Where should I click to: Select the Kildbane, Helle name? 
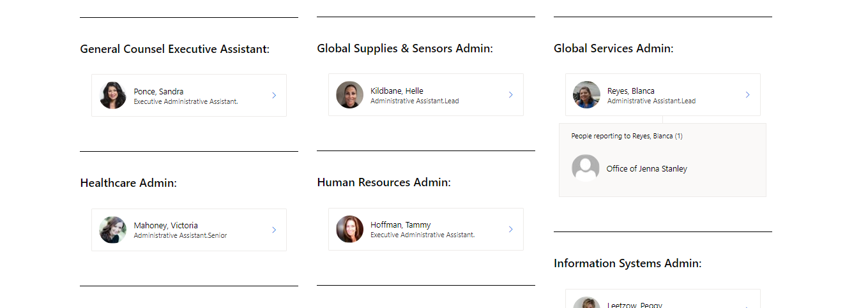(x=397, y=91)
